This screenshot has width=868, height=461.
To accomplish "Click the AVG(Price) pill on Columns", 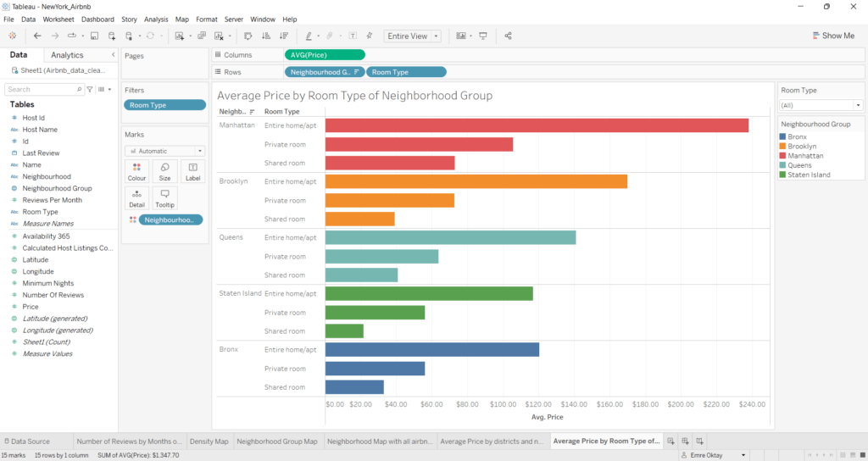I will pyautogui.click(x=325, y=55).
